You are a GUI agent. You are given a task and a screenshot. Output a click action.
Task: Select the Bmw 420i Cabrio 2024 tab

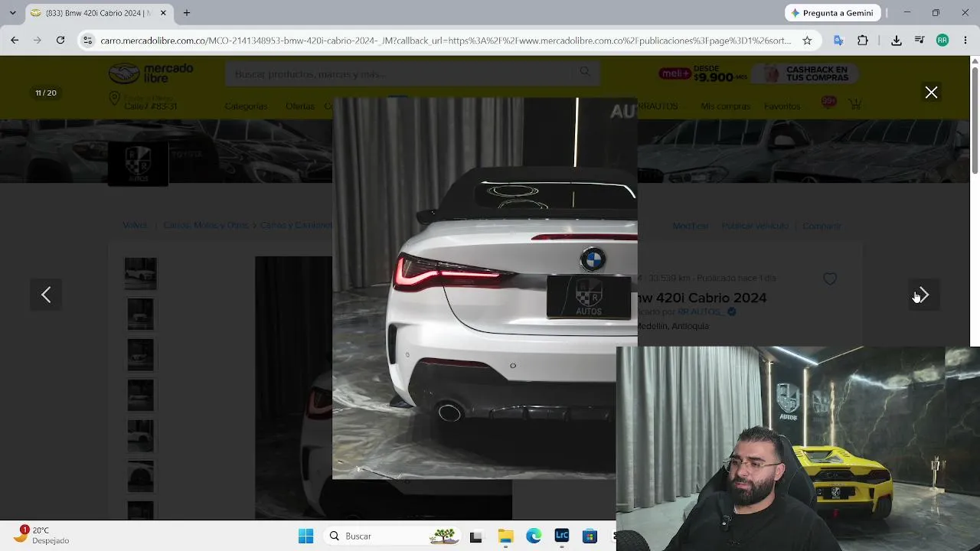pos(98,13)
